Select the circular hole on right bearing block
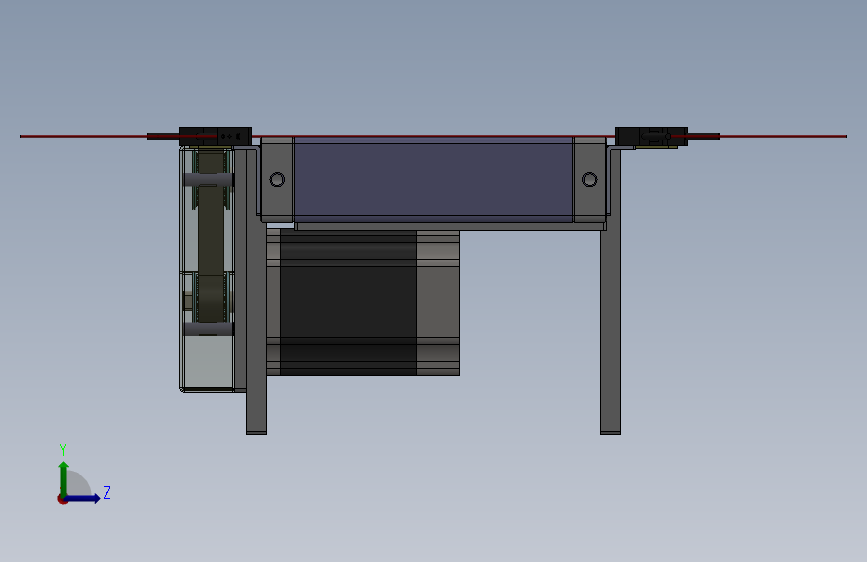Screen dimensions: 867x562 (589, 179)
